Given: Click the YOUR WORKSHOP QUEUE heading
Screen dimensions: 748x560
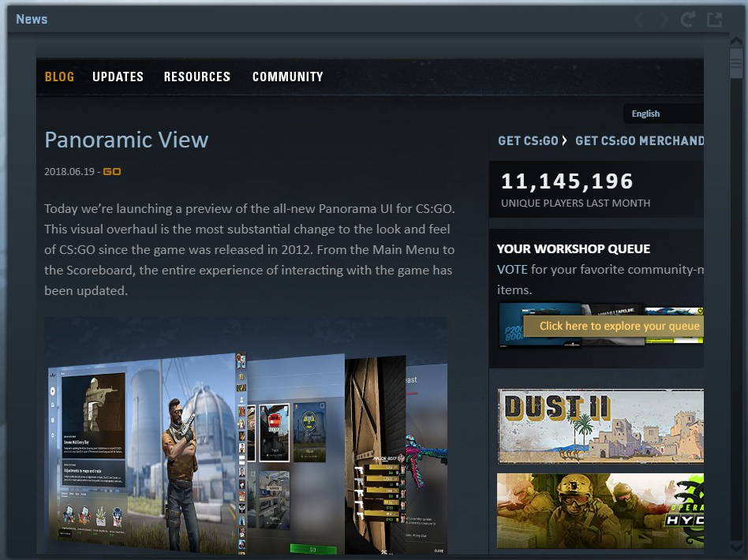Looking at the screenshot, I should pyautogui.click(x=574, y=249).
